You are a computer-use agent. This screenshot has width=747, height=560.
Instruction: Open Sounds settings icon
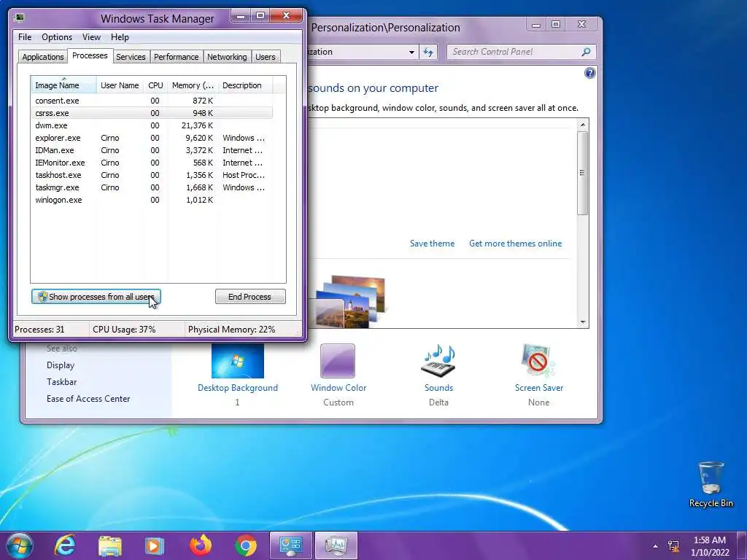438,360
